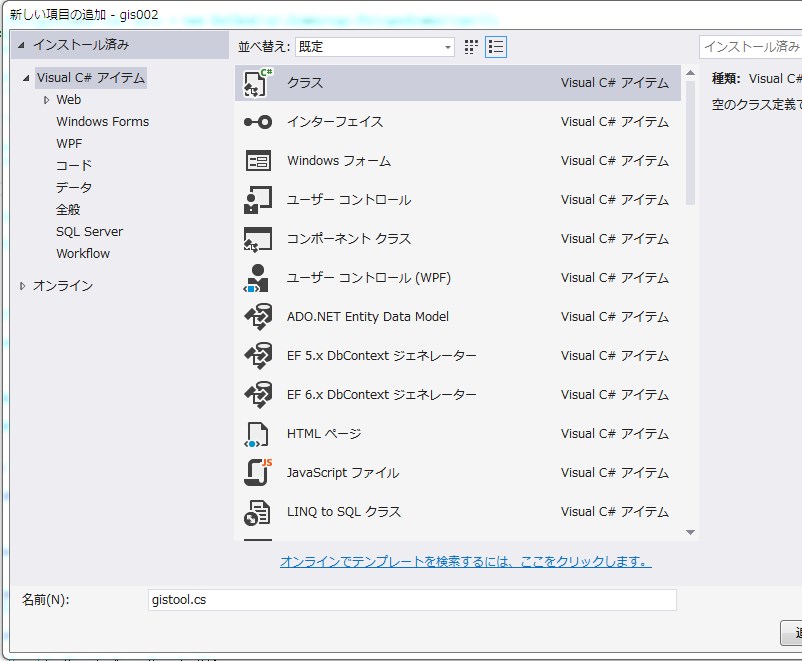Image resolution: width=802 pixels, height=661 pixels.
Task: Collapse the インストール済み section
Action: (x=22, y=45)
